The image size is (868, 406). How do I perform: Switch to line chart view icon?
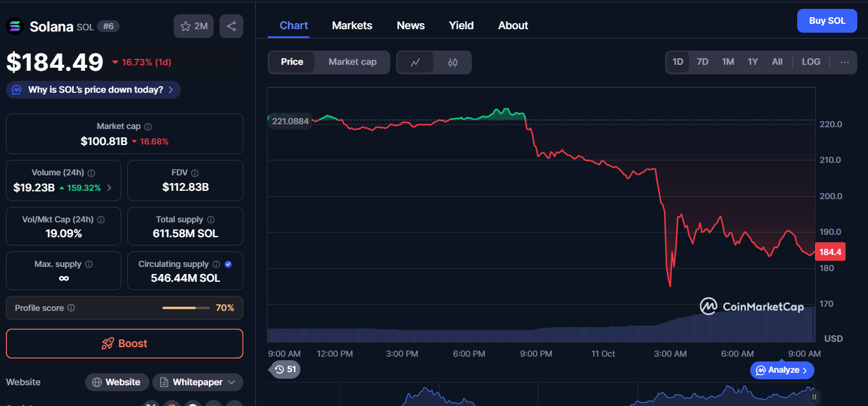[415, 62]
